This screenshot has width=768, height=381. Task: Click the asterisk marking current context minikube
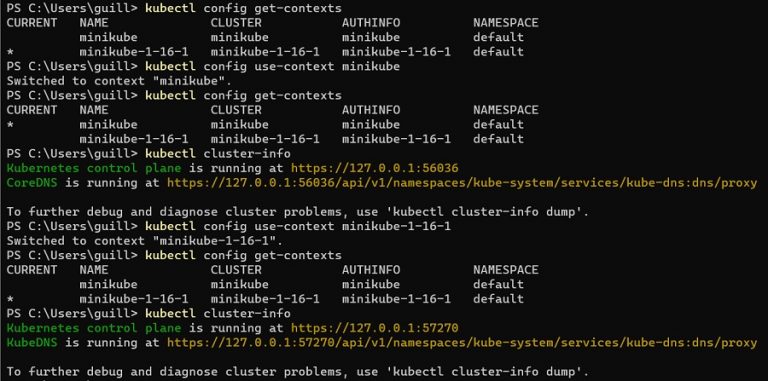click(10, 125)
